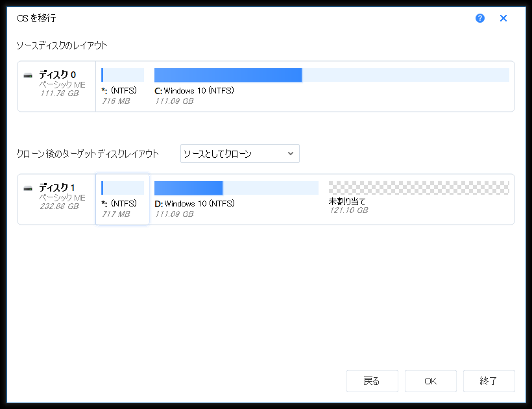Click the D: Windows 10 (NTFS) label

(x=195, y=204)
